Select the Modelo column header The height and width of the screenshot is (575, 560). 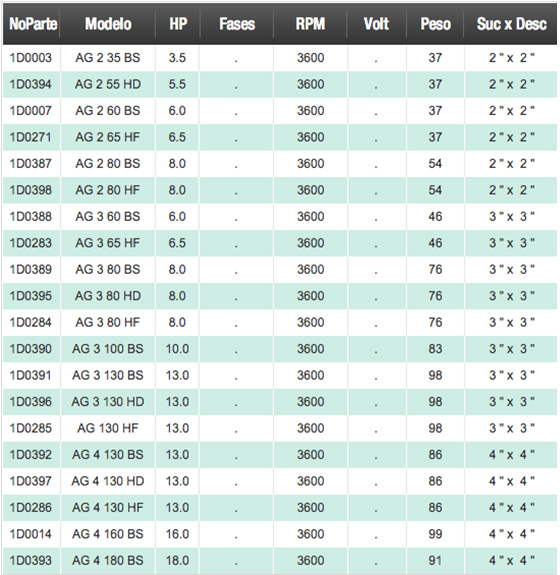point(108,24)
